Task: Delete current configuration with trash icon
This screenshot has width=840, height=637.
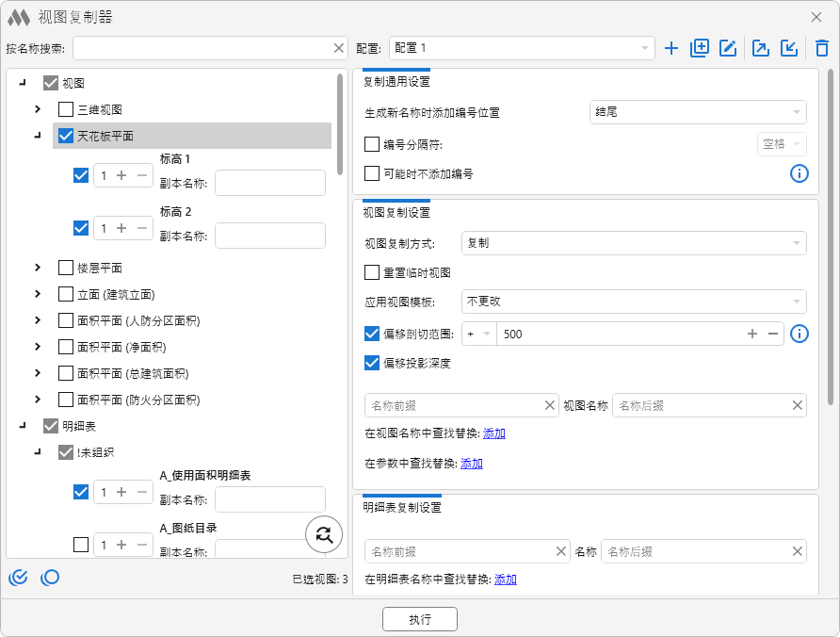Action: (822, 48)
